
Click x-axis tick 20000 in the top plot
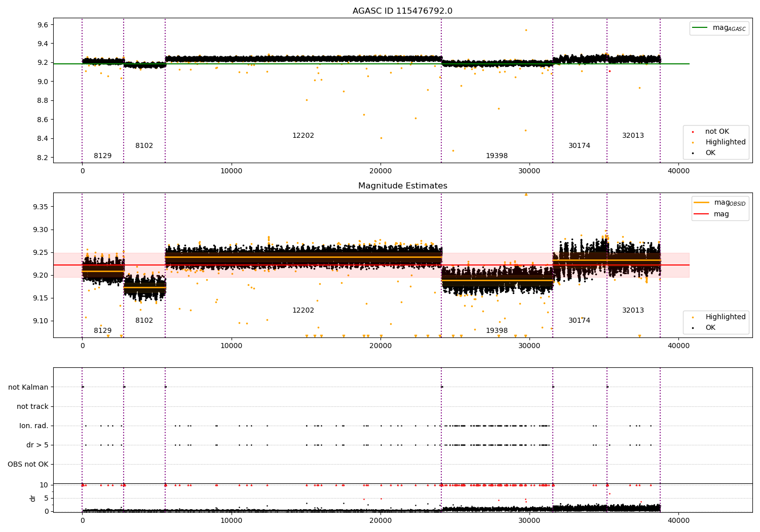click(x=381, y=171)
